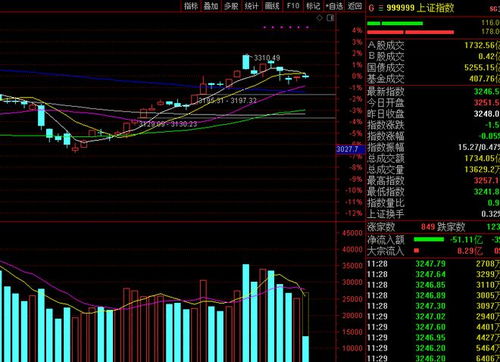Open F10 company info
This screenshot has width=500, height=362.
pos(293,6)
